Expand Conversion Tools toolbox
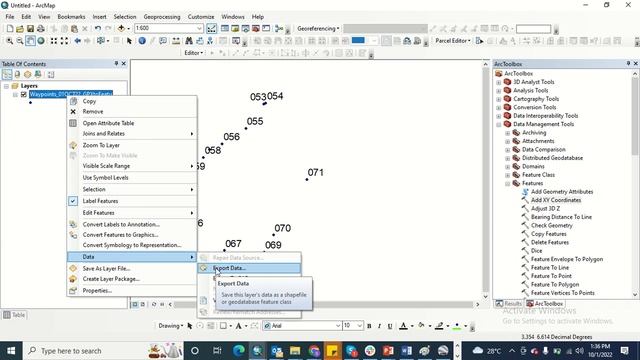Viewport: 640px width, 360px height. (x=498, y=107)
